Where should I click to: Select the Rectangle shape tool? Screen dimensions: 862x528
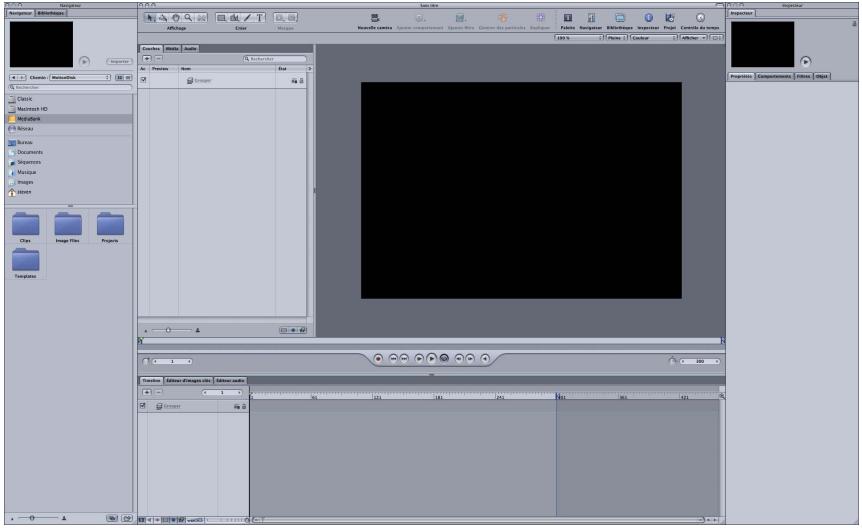[222, 18]
